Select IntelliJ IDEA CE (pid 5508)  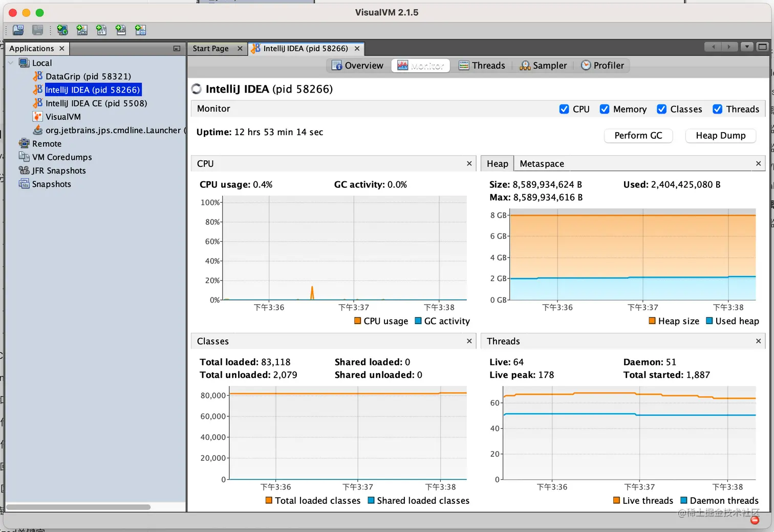point(96,103)
